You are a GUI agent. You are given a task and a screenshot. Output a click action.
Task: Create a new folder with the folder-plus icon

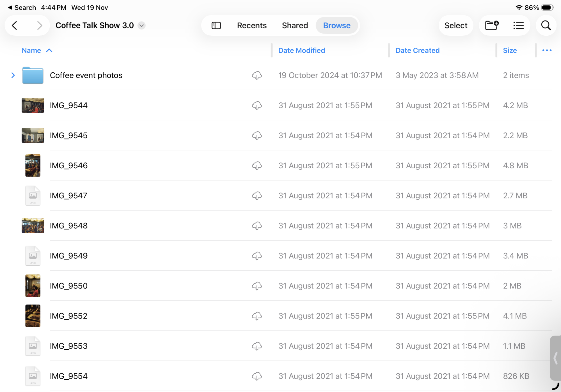(492, 26)
